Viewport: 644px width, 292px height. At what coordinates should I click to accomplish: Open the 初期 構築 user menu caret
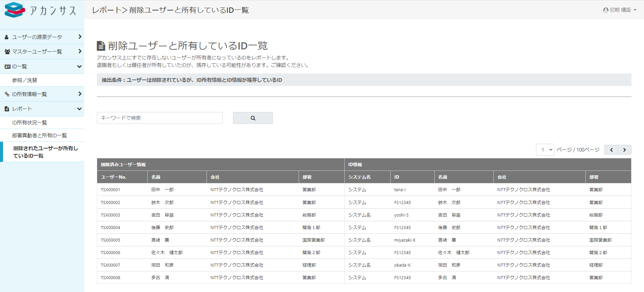point(635,10)
